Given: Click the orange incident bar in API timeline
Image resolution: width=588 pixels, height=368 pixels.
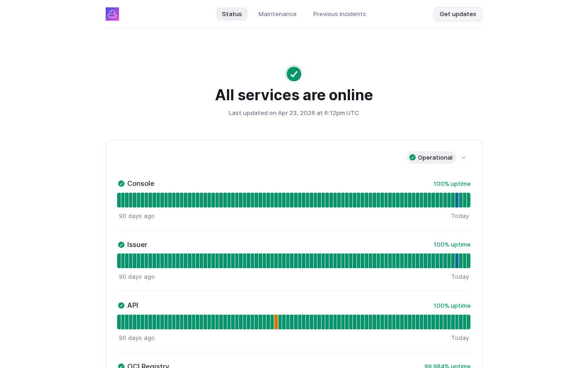Looking at the screenshot, I should (276, 322).
